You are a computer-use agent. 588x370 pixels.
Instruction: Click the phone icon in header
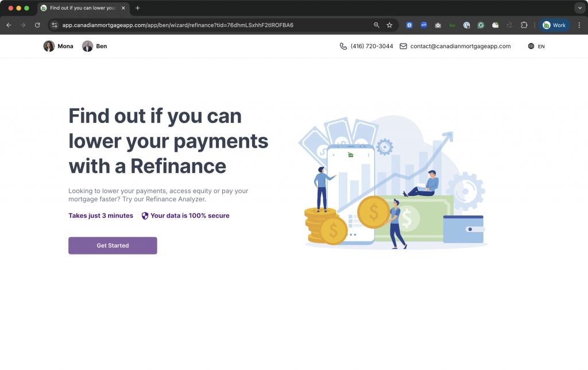(x=343, y=47)
